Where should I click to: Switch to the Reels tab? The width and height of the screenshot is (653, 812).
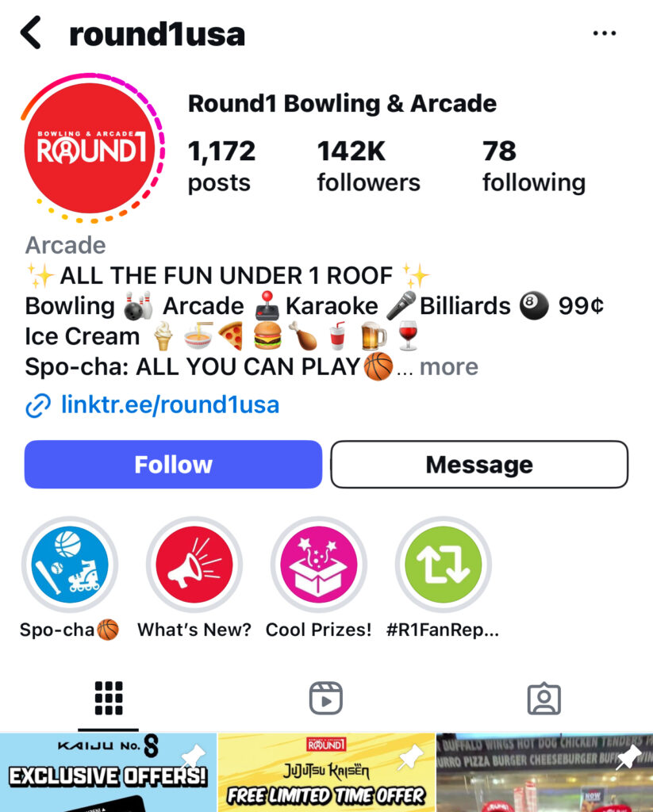[326, 698]
